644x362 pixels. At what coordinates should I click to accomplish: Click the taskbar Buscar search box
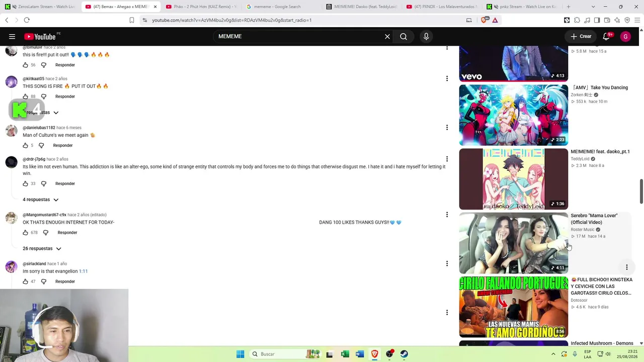pos(285,354)
